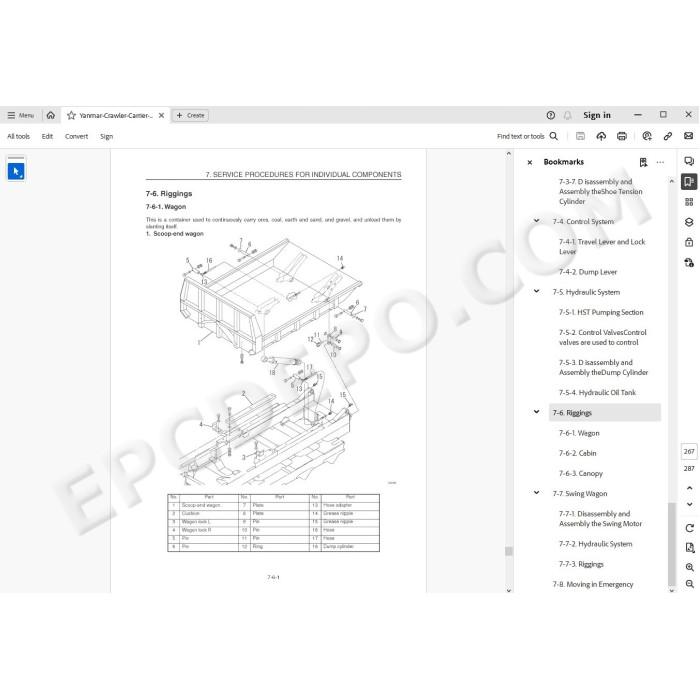
Task: Star the Yanmar-Crawler-Carrier document tab
Action: click(x=71, y=116)
